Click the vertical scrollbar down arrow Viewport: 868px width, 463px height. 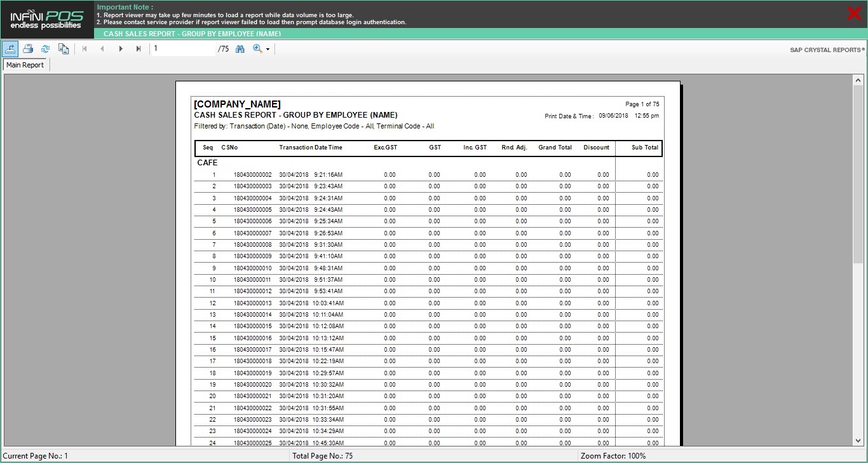point(858,440)
